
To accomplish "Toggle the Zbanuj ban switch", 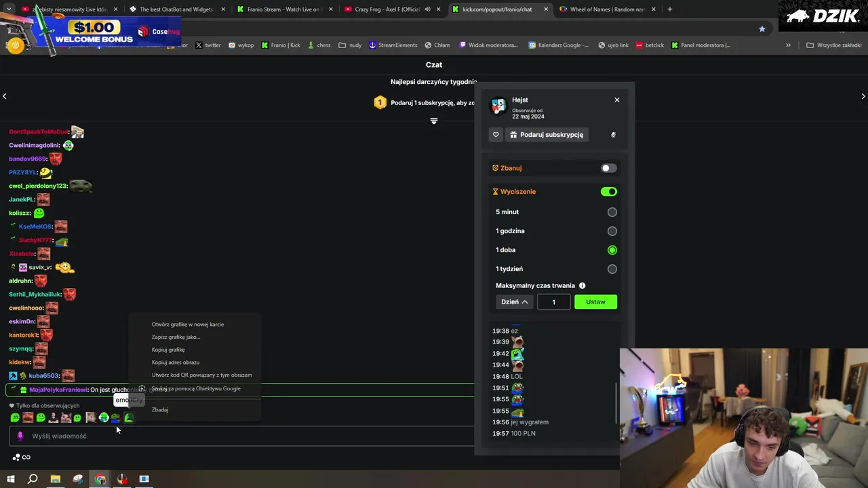I will point(609,168).
